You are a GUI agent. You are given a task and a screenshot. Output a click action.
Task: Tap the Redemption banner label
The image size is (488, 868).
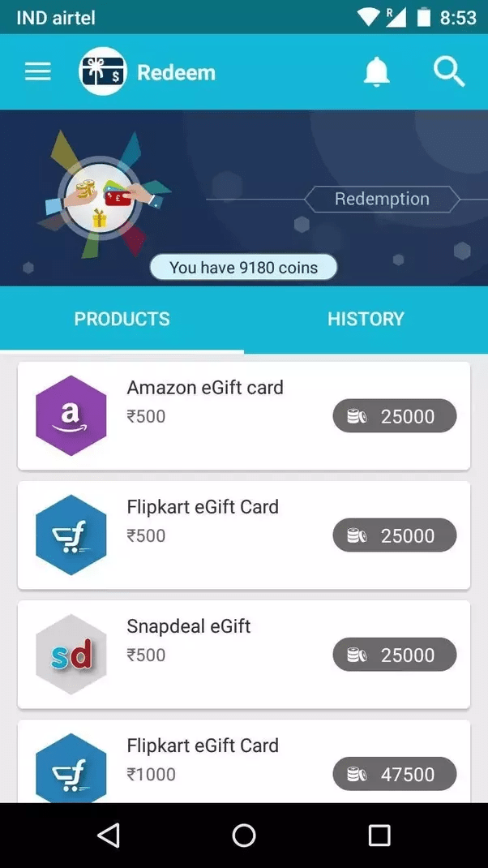click(382, 200)
